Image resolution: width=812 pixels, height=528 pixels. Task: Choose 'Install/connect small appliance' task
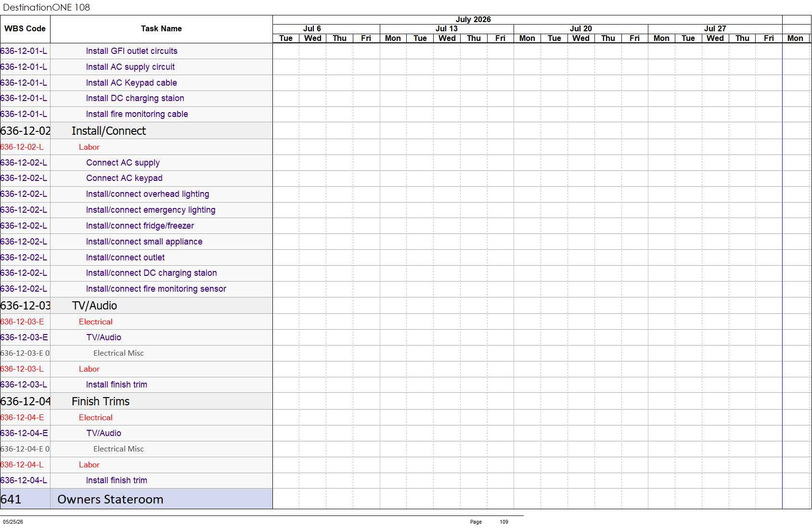pos(144,242)
